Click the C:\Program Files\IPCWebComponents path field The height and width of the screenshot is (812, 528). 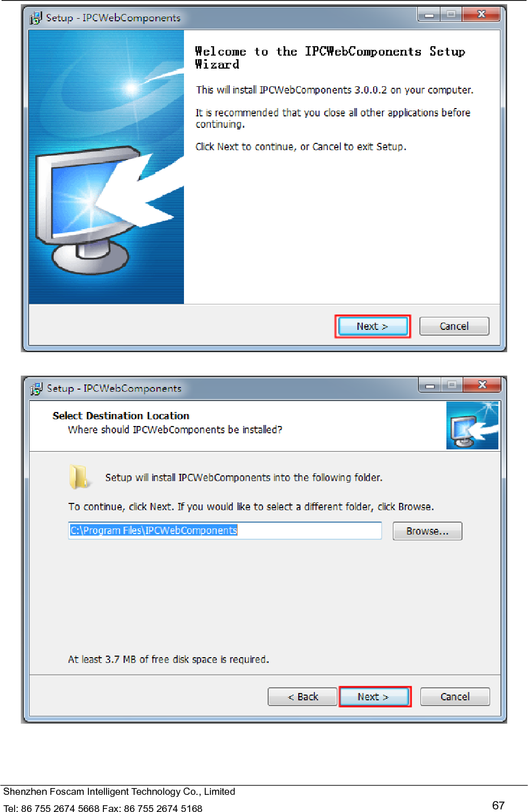[x=225, y=530]
